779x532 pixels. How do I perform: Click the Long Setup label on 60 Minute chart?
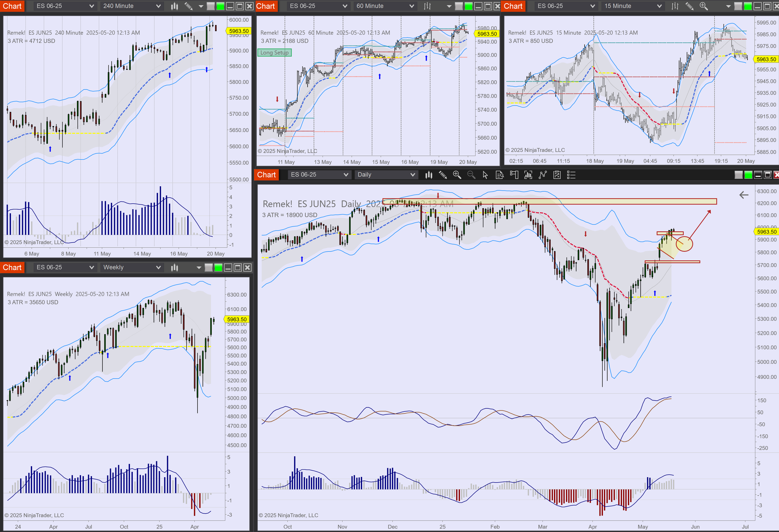[275, 53]
